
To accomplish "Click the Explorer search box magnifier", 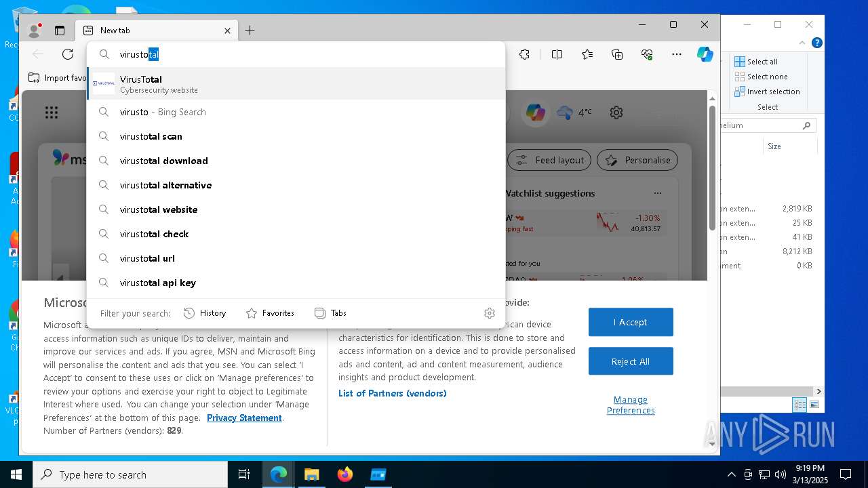I will tap(806, 125).
